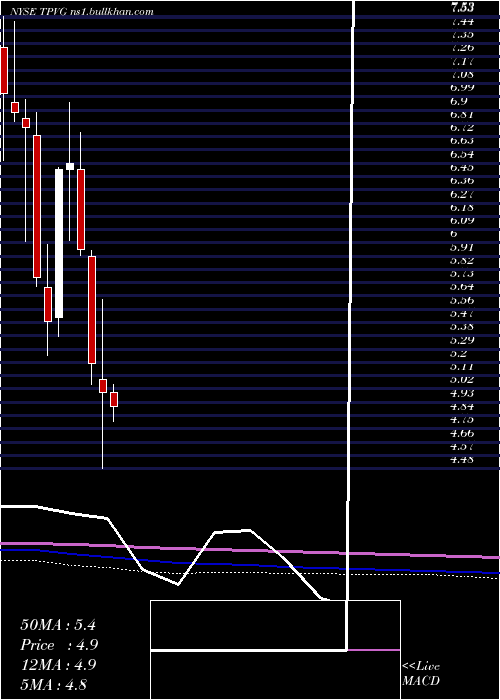
Task: Select the Price : 4.9 readout
Action: tap(59, 645)
